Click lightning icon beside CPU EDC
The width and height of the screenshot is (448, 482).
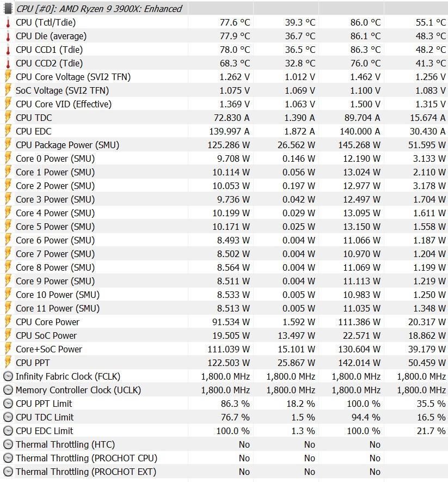pyautogui.click(x=8, y=131)
